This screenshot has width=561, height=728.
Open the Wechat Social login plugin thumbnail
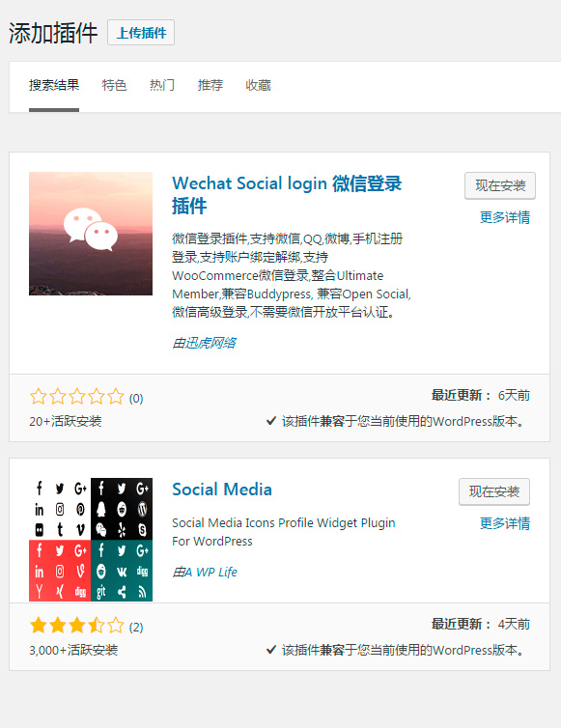pos(91,234)
